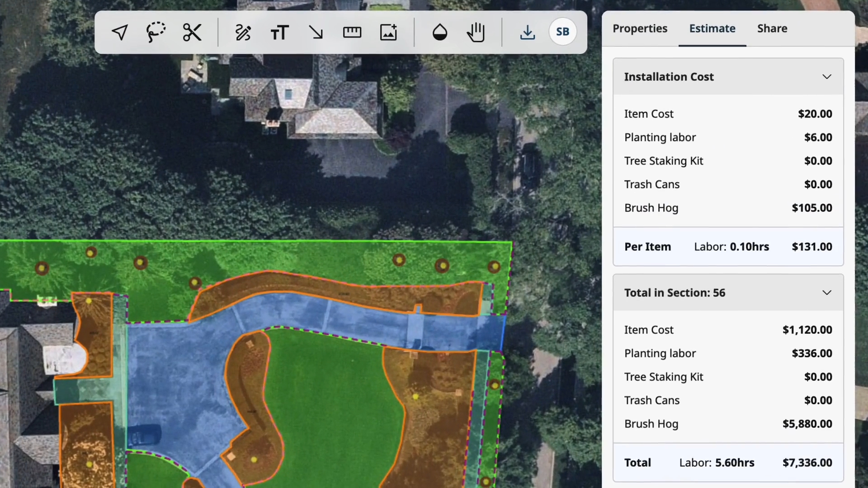
Task: Enable the hand pan tool
Action: (x=476, y=32)
